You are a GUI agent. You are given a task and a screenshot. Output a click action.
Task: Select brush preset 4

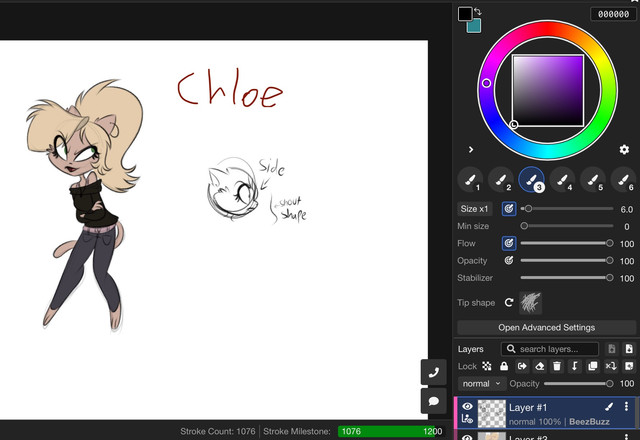coord(562,180)
